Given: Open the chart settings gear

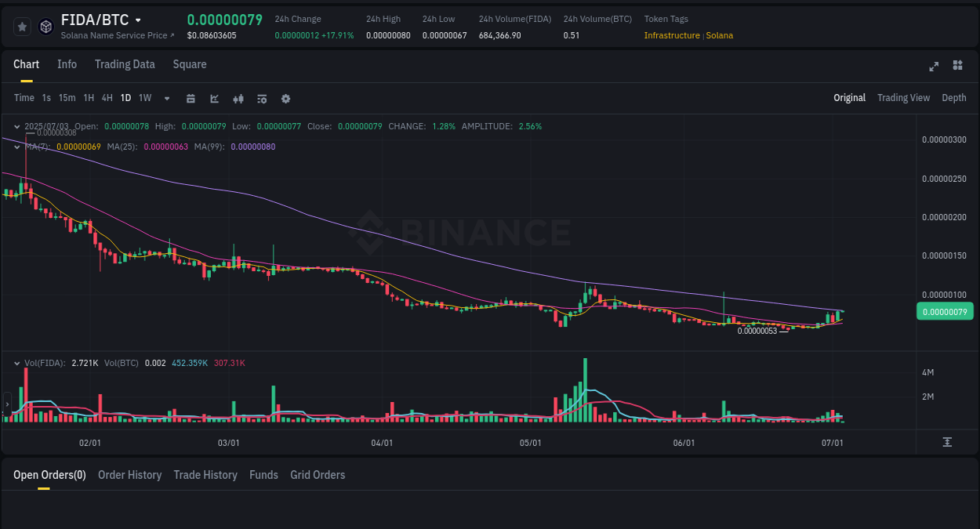Looking at the screenshot, I should point(285,98).
